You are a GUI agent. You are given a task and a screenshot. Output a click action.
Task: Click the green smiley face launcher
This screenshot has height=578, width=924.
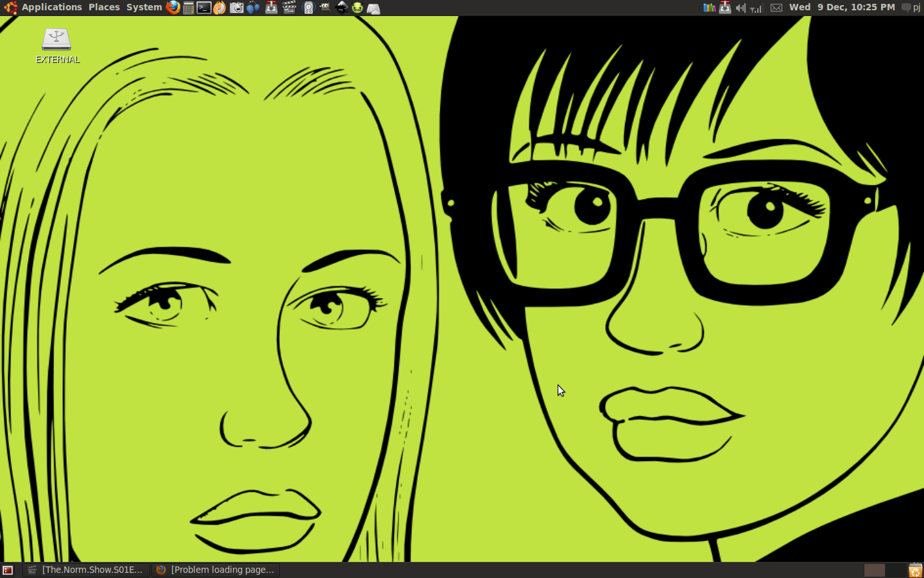[357, 8]
